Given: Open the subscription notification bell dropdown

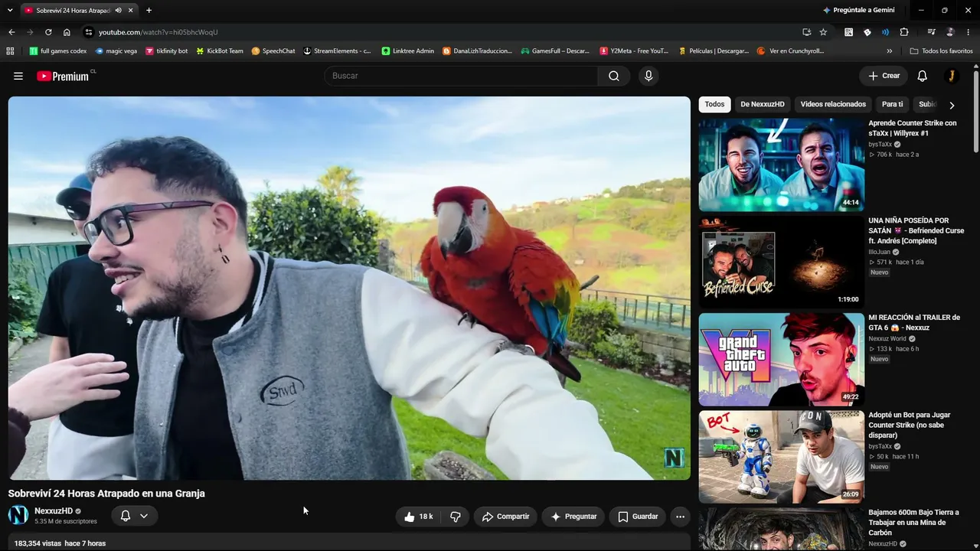Looking at the screenshot, I should tap(134, 517).
